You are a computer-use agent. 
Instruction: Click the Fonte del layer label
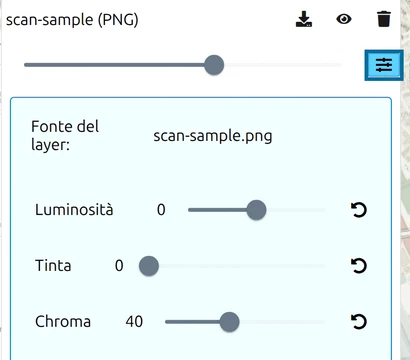coord(65,136)
